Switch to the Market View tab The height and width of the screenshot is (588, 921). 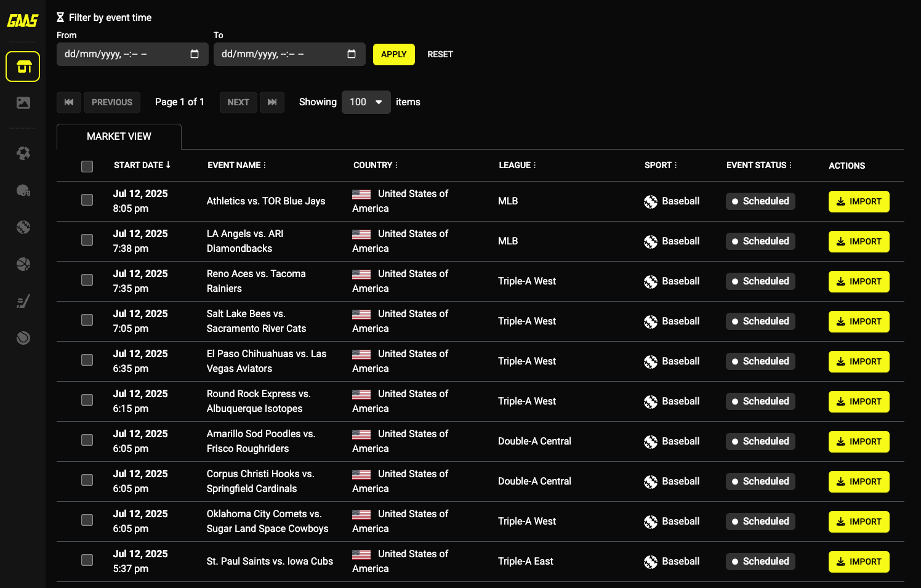pos(119,137)
